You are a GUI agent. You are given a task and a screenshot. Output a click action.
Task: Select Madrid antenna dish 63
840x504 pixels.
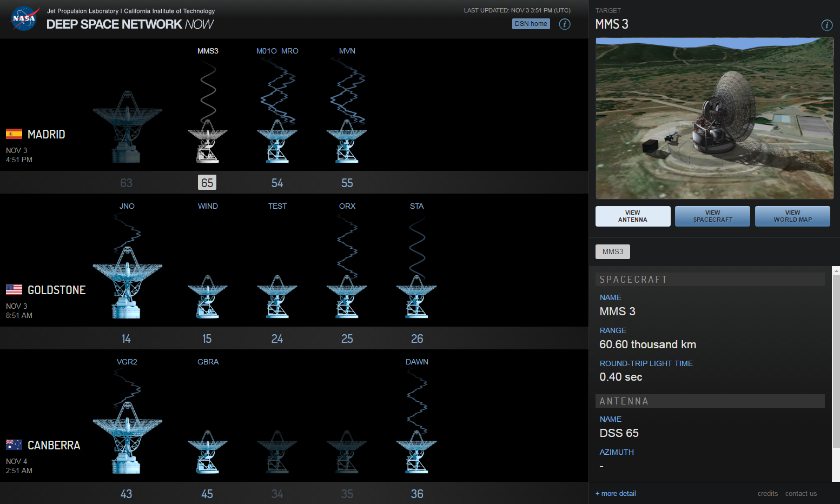coord(127,127)
